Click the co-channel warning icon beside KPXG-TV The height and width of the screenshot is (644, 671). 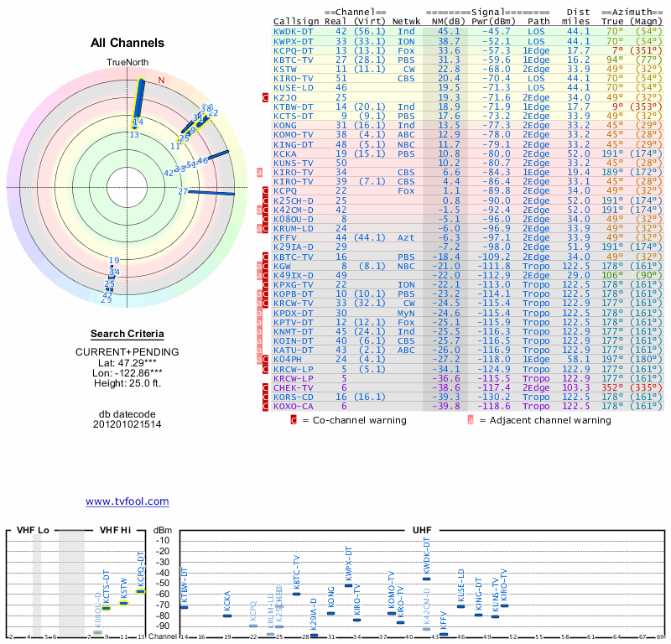tap(266, 285)
